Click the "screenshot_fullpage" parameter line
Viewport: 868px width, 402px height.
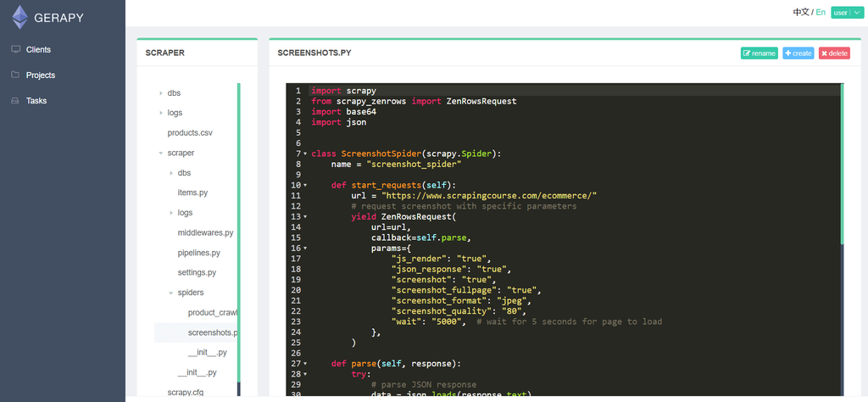[466, 290]
